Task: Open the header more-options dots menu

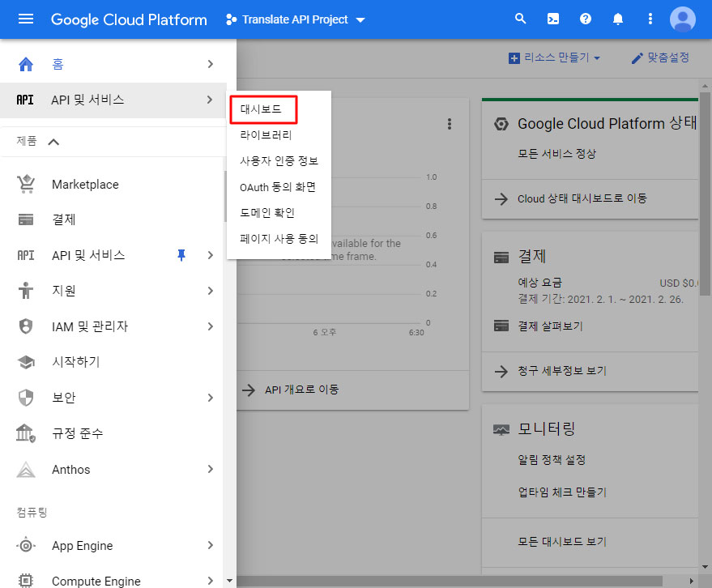Action: [x=650, y=19]
